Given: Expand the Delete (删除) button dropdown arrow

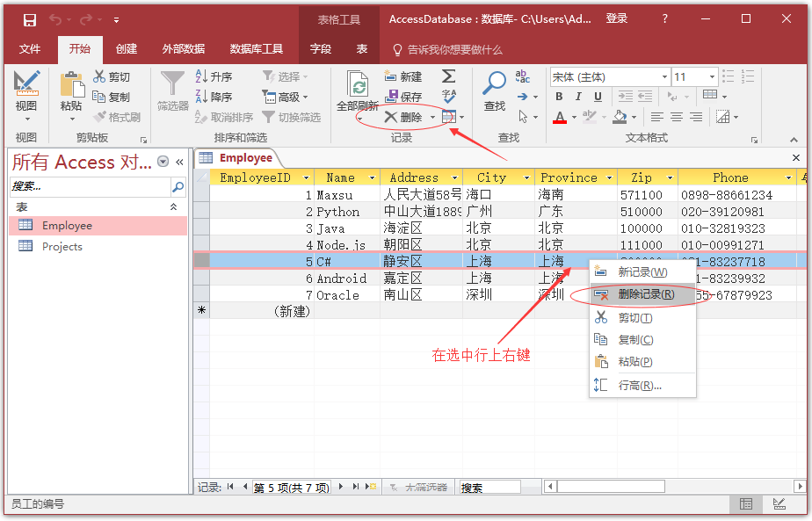Looking at the screenshot, I should [x=433, y=118].
